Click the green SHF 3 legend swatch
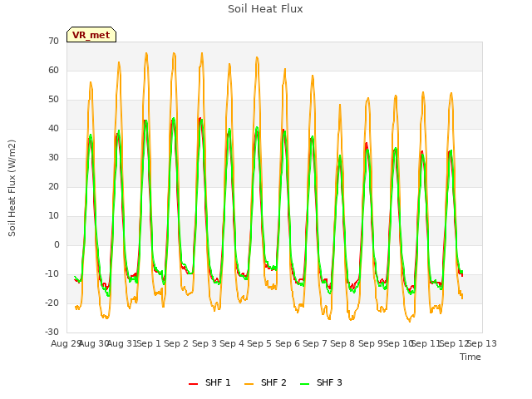This screenshot has width=532, height=399. click(x=305, y=384)
